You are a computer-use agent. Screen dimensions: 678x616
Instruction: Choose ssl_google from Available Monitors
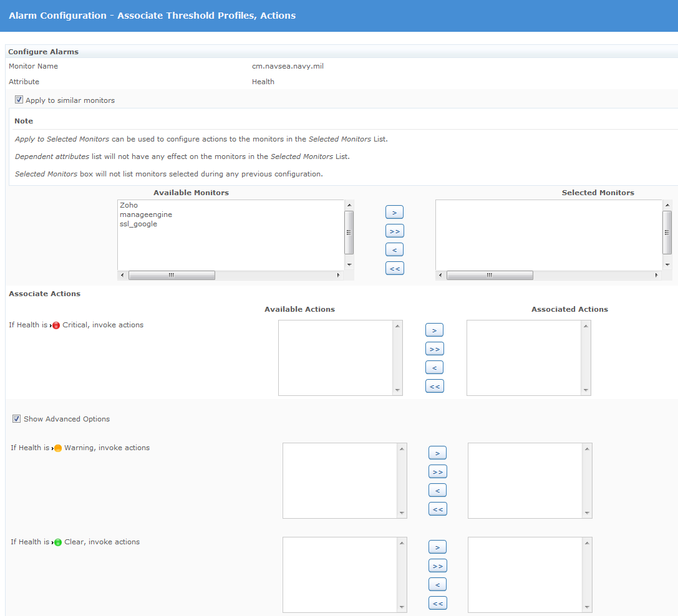coord(138,224)
